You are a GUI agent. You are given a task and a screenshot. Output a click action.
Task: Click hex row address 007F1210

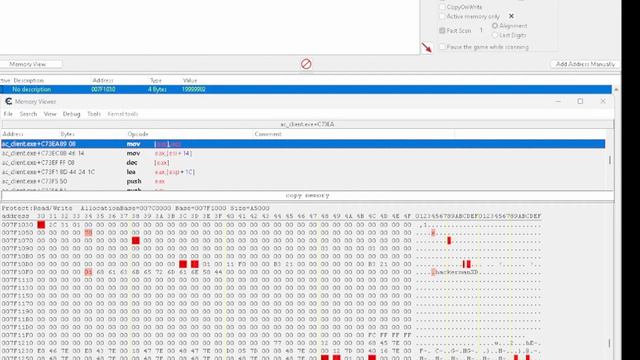[x=17, y=343]
